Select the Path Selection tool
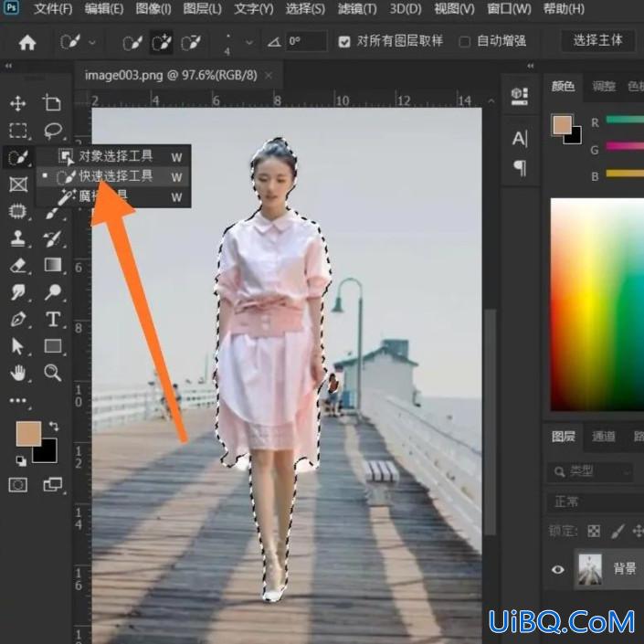Image resolution: width=644 pixels, height=644 pixels. tap(17, 346)
